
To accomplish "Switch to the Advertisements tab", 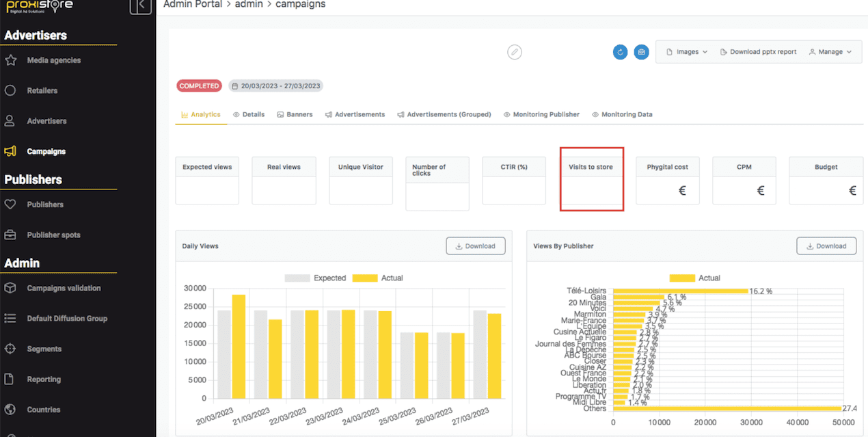I will [x=355, y=115].
